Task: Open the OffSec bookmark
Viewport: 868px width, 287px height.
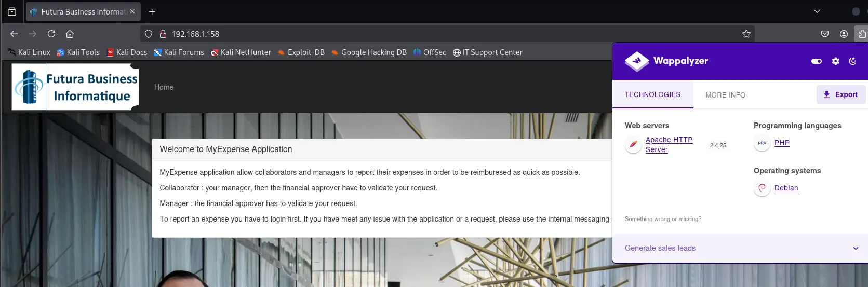Action: (430, 52)
